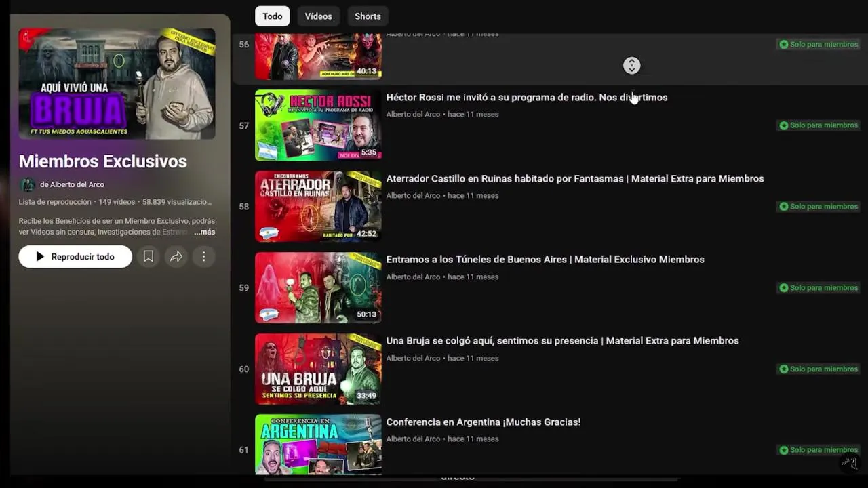Image resolution: width=868 pixels, height=488 pixels.
Task: Save the playlist with the bookmark icon
Action: coord(148,257)
